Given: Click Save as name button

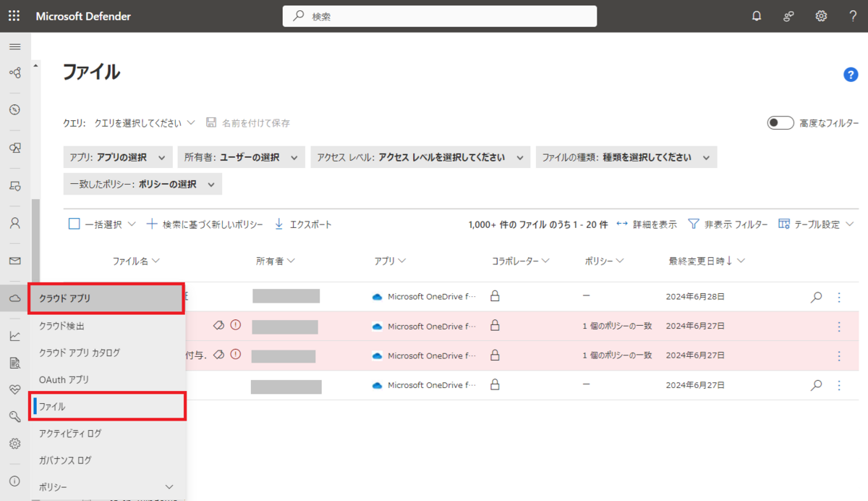Looking at the screenshot, I should point(248,123).
